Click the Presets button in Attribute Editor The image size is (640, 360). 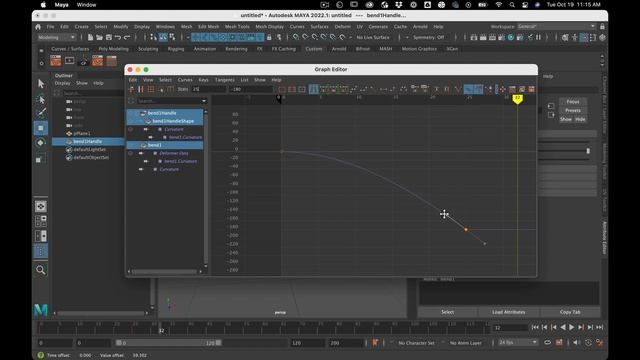573,110
